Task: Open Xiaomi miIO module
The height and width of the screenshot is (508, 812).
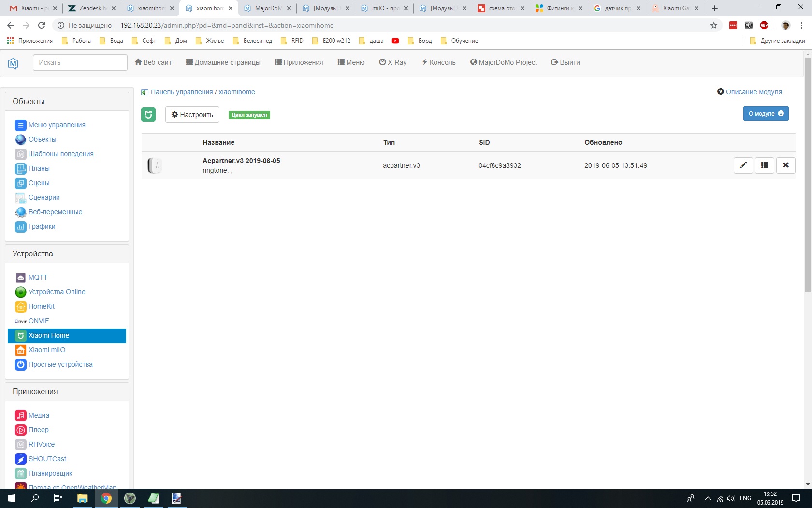Action: click(x=46, y=350)
